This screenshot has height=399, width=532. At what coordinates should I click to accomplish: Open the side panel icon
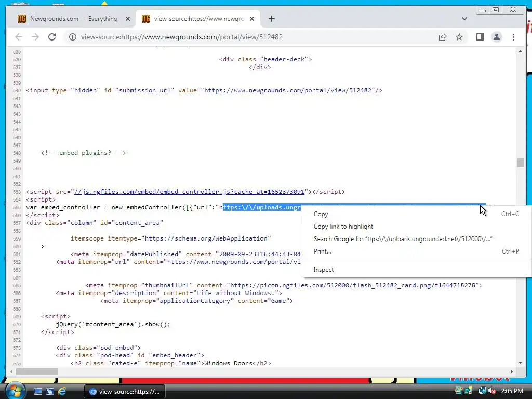480,37
